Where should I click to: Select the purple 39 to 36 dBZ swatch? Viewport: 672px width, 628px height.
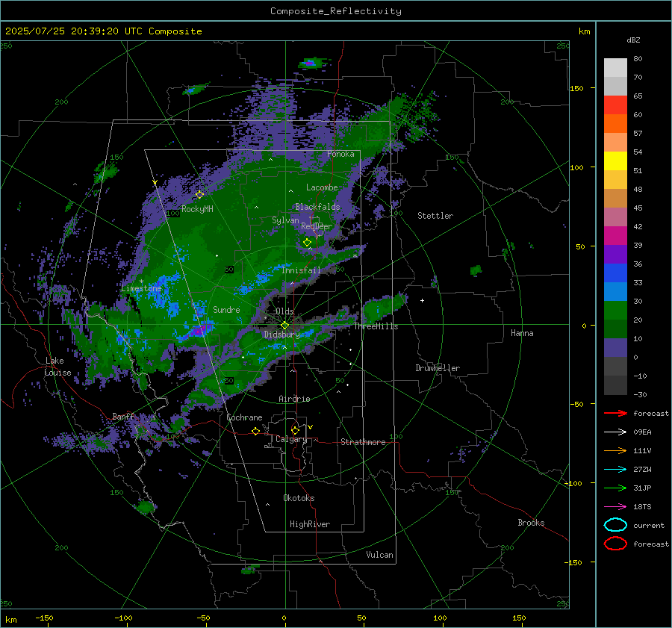615,255
